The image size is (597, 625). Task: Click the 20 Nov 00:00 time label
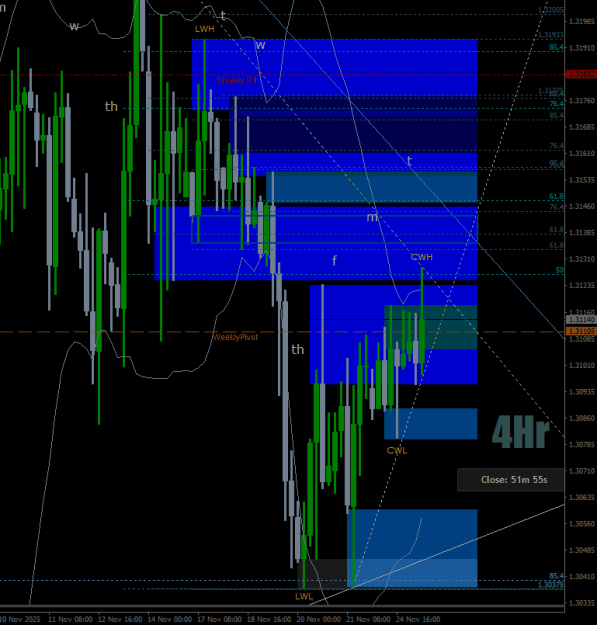pyautogui.click(x=319, y=619)
